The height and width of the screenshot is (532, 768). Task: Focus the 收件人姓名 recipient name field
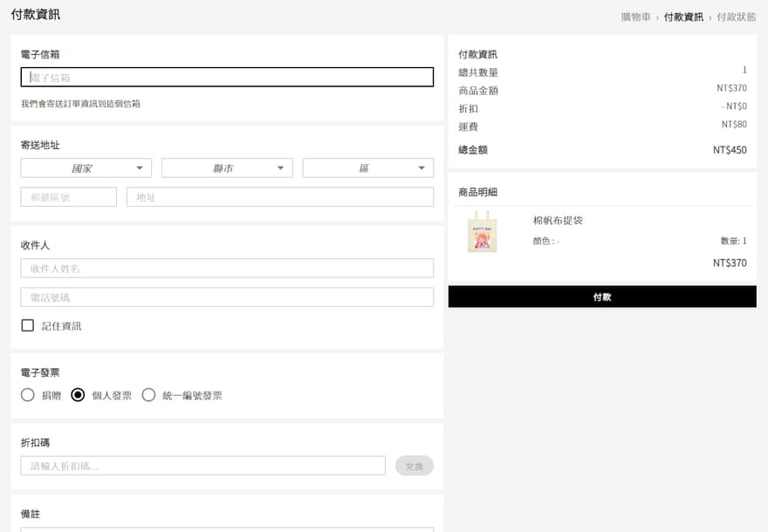tap(227, 269)
